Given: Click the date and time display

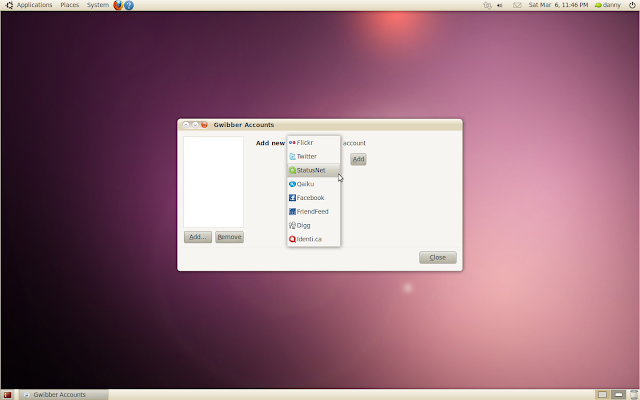Looking at the screenshot, I should pyautogui.click(x=558, y=5).
